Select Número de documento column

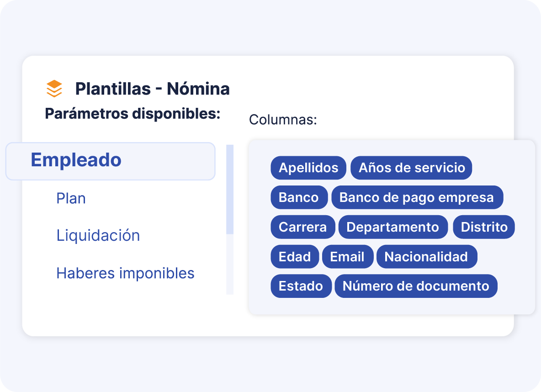tap(416, 286)
